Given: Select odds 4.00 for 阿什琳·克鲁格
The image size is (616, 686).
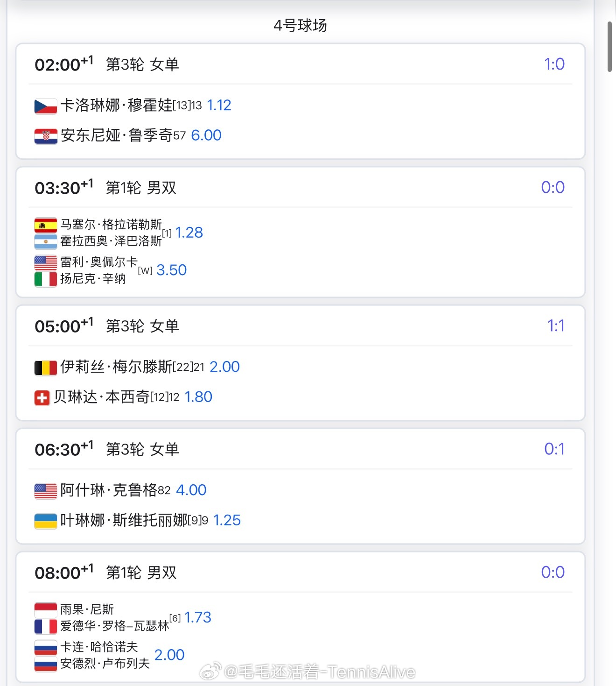Looking at the screenshot, I should click(x=191, y=490).
